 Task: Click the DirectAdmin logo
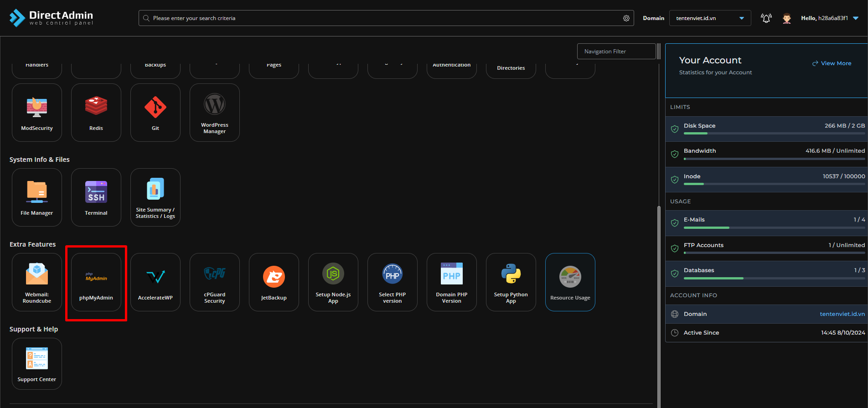tap(51, 18)
